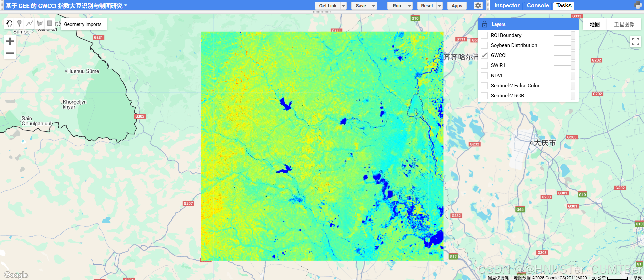The width and height of the screenshot is (644, 280).
Task: Switch to 地图 map view
Action: pos(595,24)
